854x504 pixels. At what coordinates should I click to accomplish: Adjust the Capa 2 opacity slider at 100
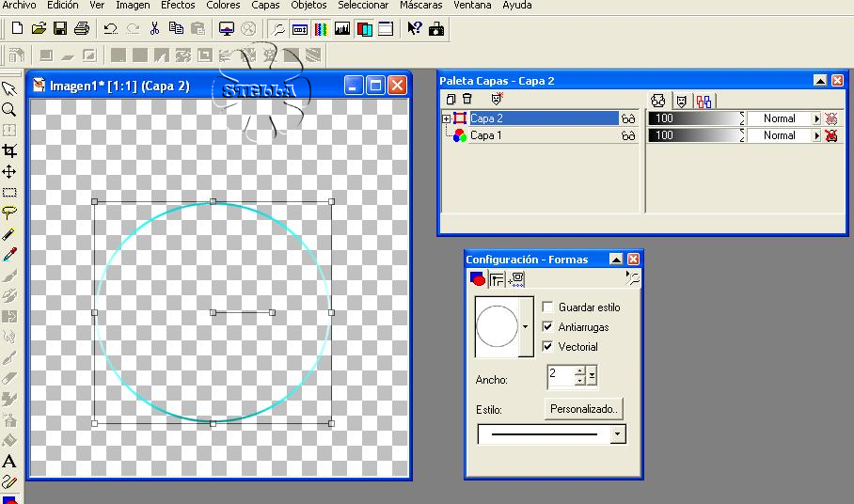[x=696, y=118]
